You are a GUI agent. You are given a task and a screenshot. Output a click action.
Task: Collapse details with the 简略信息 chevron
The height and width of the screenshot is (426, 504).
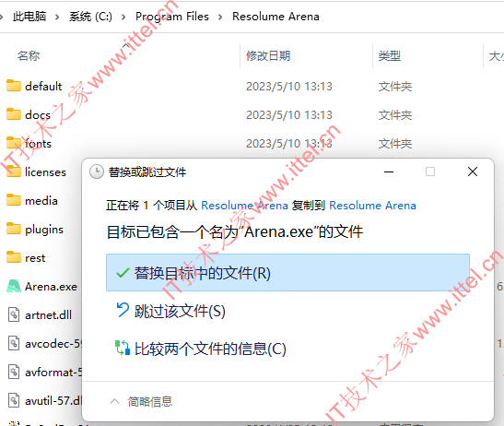pos(114,401)
